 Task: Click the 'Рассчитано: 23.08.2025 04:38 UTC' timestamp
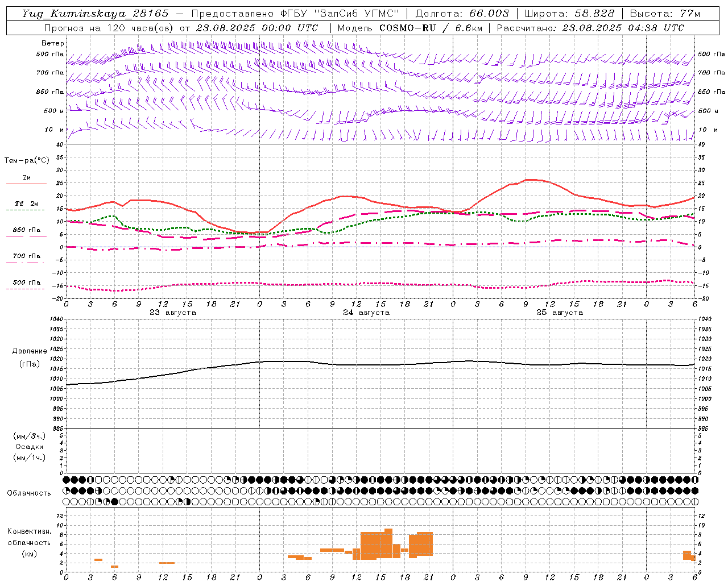pyautogui.click(x=590, y=28)
